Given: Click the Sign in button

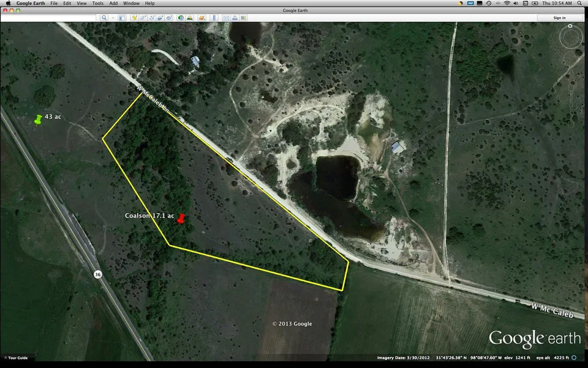Looking at the screenshot, I should coord(559,18).
